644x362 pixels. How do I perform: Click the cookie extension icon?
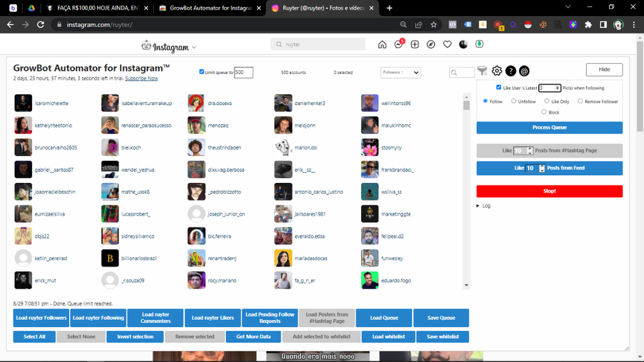click(543, 24)
